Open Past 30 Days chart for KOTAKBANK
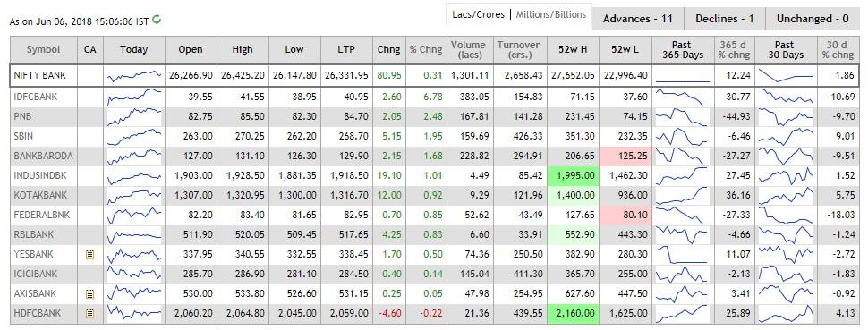Screen dimensions: 868x330 [x=785, y=196]
